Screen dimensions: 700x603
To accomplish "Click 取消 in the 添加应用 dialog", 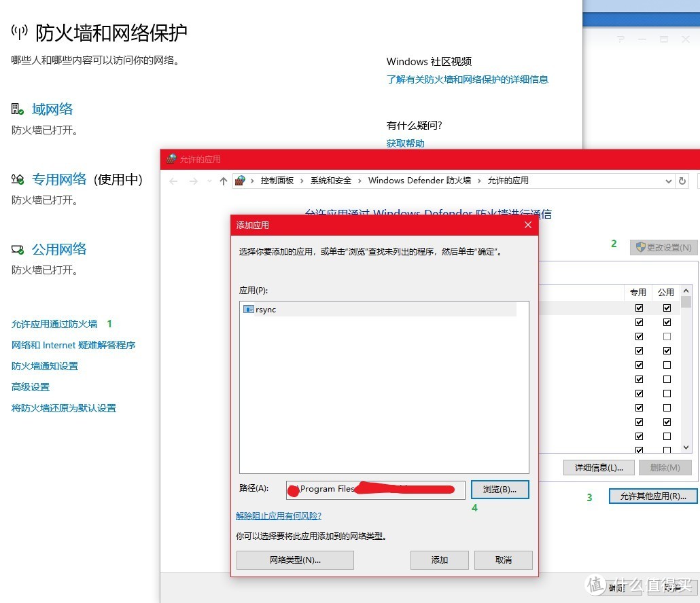I will (x=503, y=560).
